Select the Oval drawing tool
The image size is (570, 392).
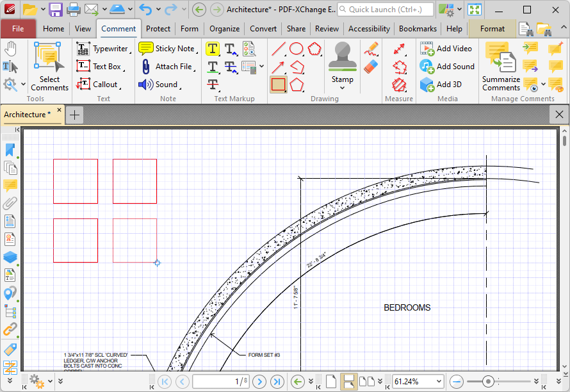point(297,49)
